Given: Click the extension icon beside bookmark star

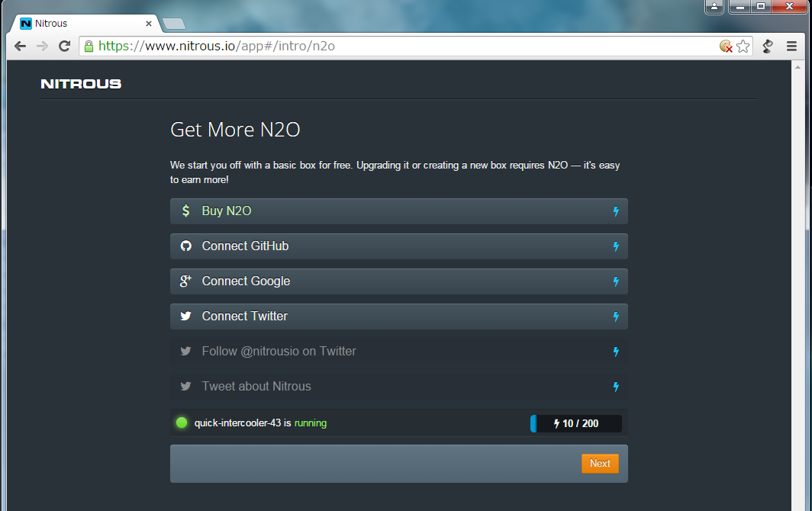Looking at the screenshot, I should 768,46.
